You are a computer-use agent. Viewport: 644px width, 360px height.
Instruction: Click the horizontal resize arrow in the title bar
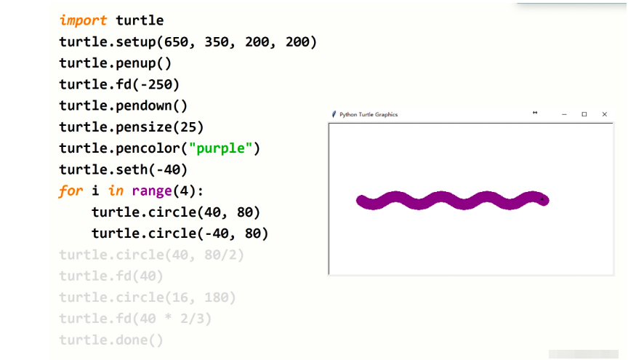[535, 113]
